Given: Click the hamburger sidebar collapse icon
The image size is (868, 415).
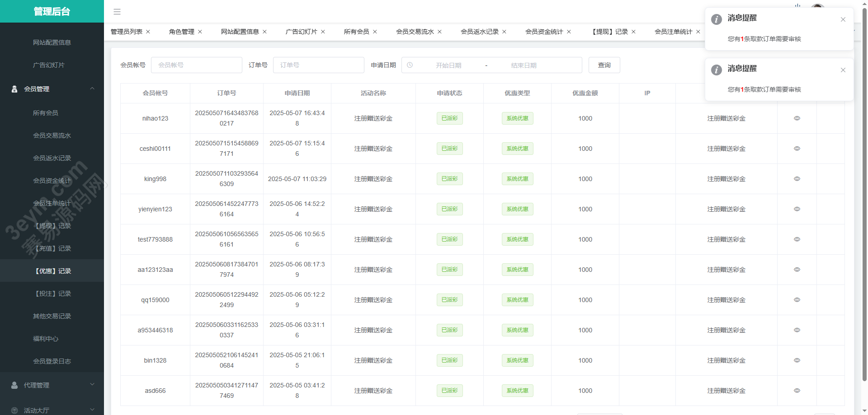Looking at the screenshot, I should 117,12.
